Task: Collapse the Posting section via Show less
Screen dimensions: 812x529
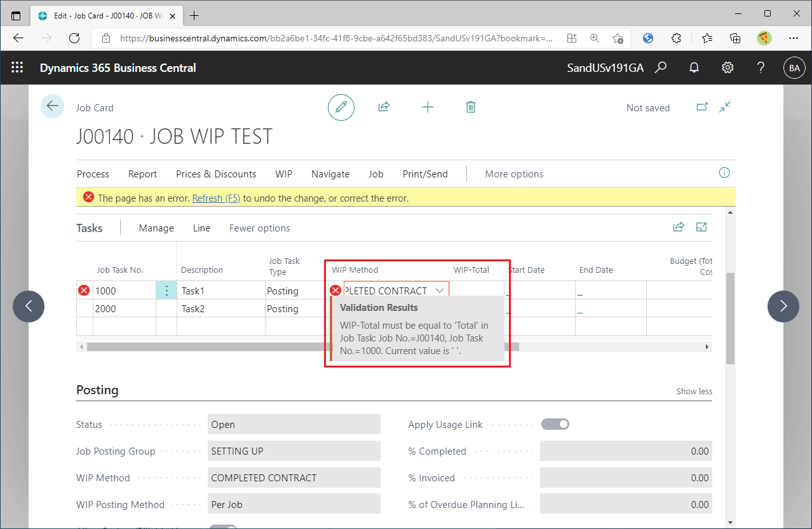Action: coord(693,391)
